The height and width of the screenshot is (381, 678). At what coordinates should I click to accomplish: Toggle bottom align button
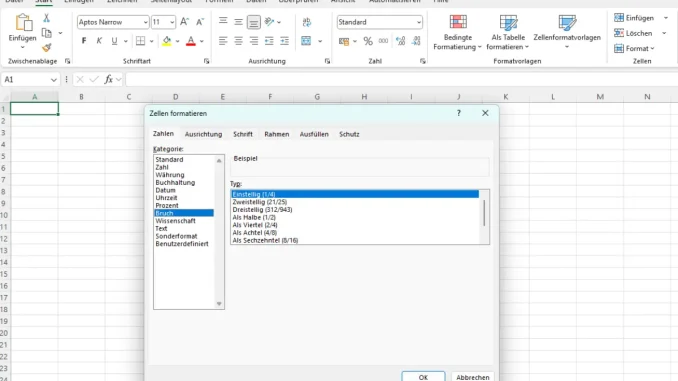[x=254, y=22]
